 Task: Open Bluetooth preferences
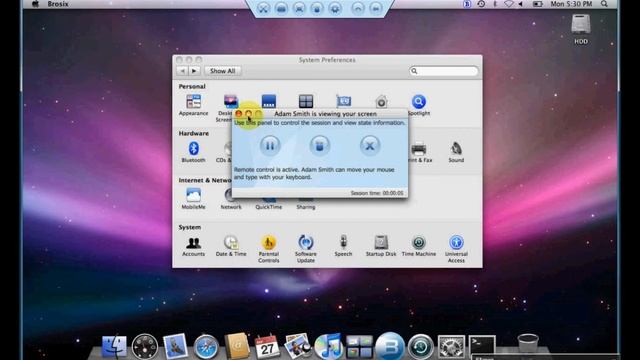[193, 152]
